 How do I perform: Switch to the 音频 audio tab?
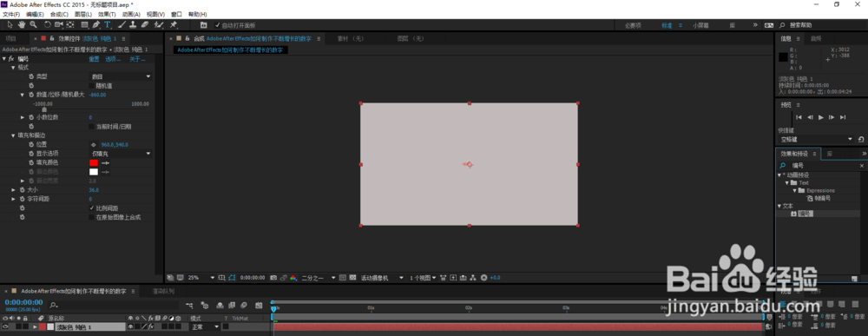click(x=816, y=39)
